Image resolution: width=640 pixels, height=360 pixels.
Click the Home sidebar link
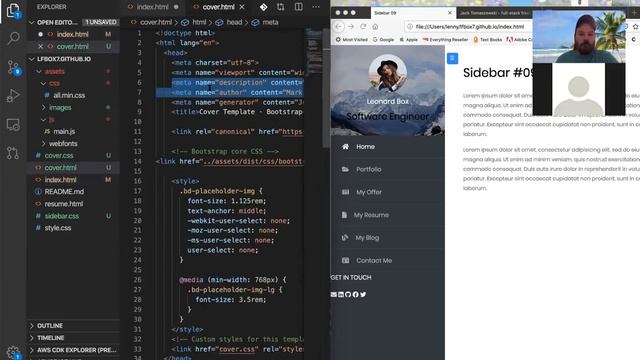tap(365, 147)
